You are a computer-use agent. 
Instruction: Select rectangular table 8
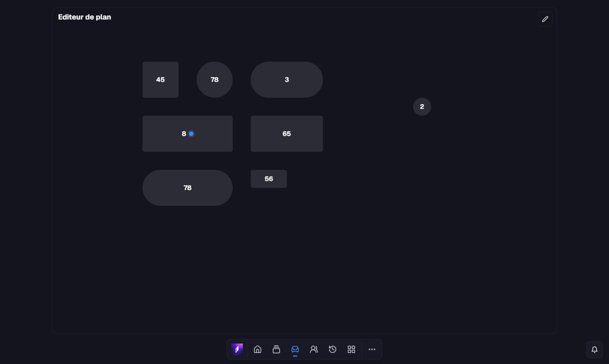click(188, 134)
